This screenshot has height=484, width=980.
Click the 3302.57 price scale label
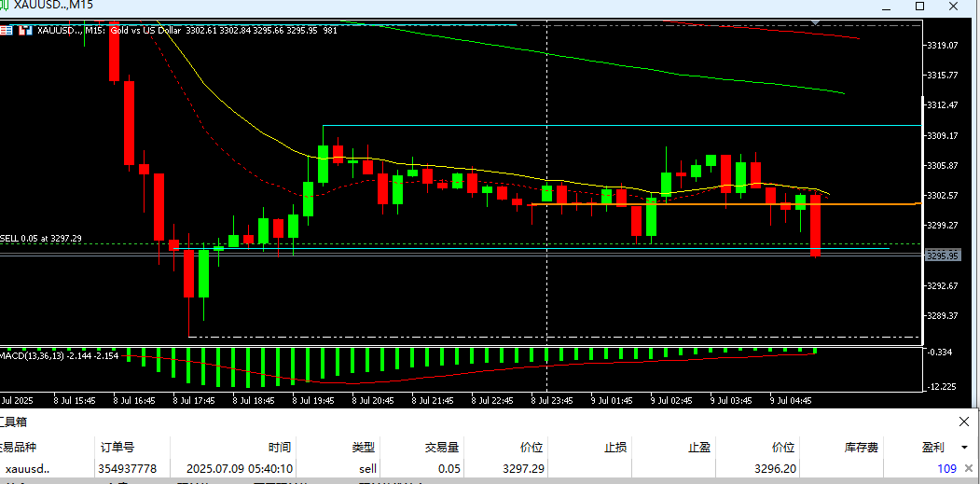tap(943, 196)
